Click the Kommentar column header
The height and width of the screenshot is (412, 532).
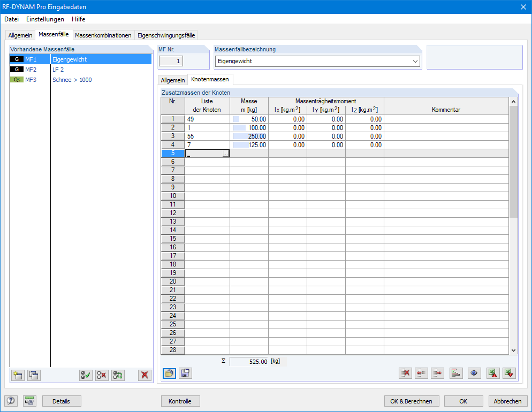[x=446, y=106]
